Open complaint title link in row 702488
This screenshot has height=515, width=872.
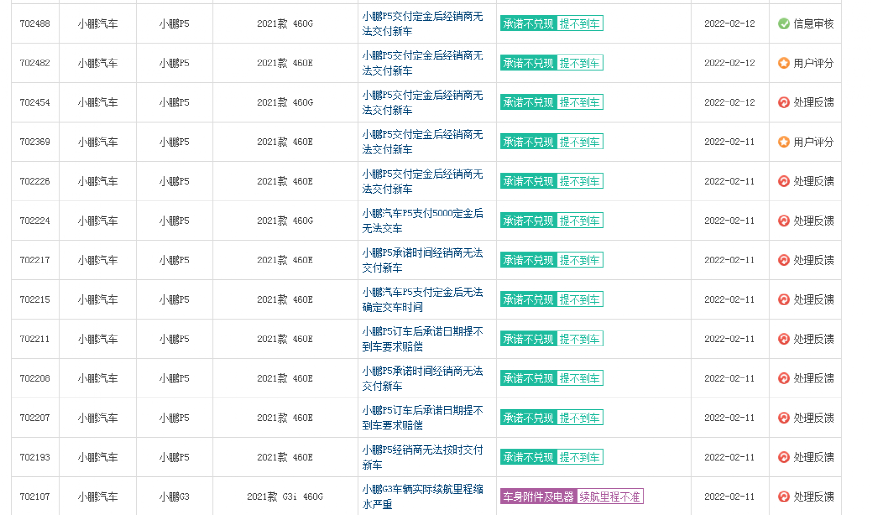point(422,24)
